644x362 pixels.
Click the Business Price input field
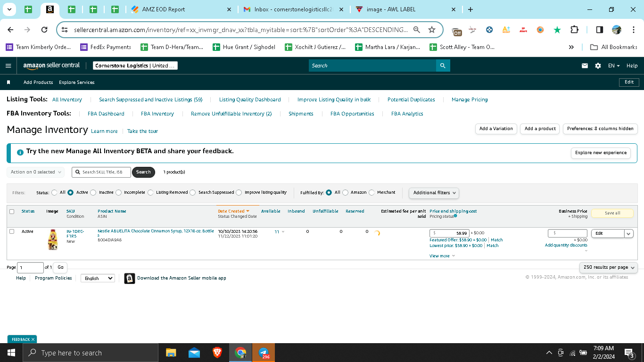click(568, 233)
